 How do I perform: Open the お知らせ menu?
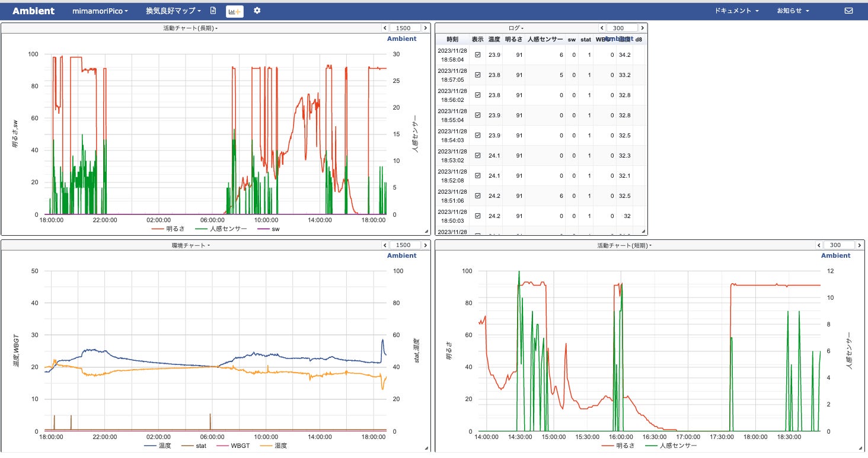pos(793,11)
